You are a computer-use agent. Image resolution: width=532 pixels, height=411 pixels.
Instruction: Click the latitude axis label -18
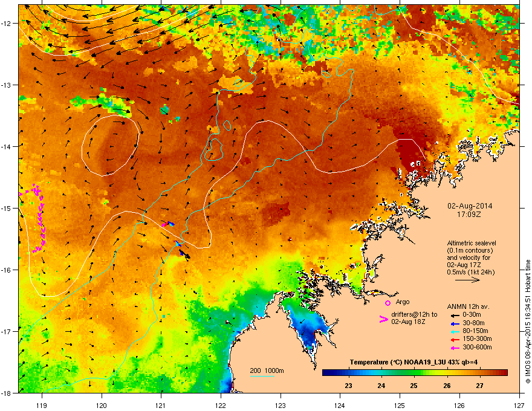click(x=7, y=393)
